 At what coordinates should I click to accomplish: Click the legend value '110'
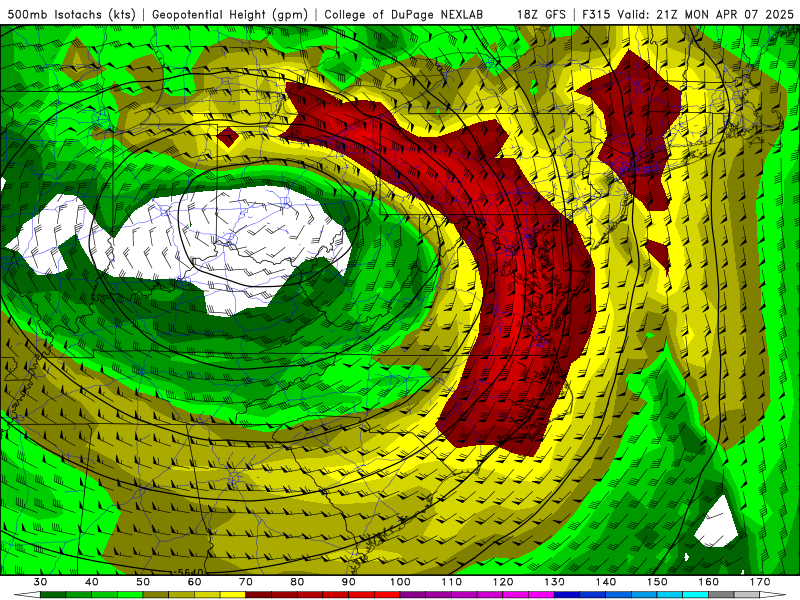tap(452, 582)
